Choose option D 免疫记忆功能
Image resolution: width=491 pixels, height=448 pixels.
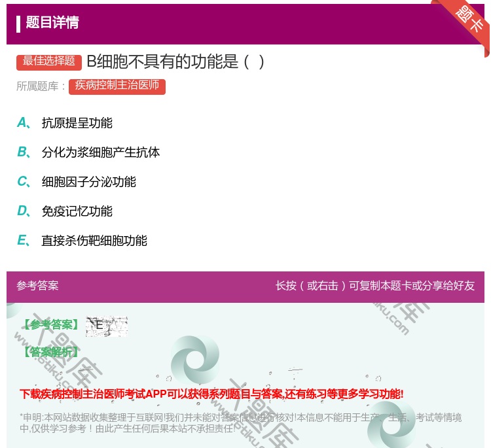point(65,211)
